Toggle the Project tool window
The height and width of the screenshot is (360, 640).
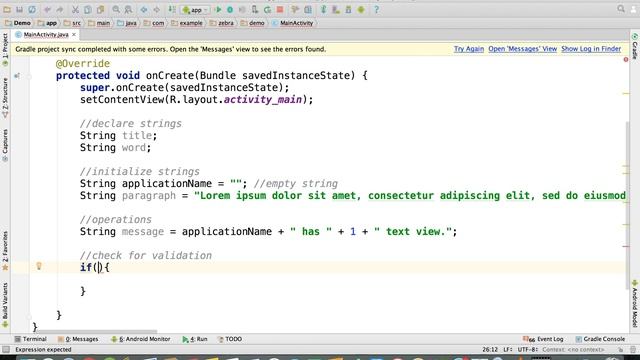pos(5,50)
